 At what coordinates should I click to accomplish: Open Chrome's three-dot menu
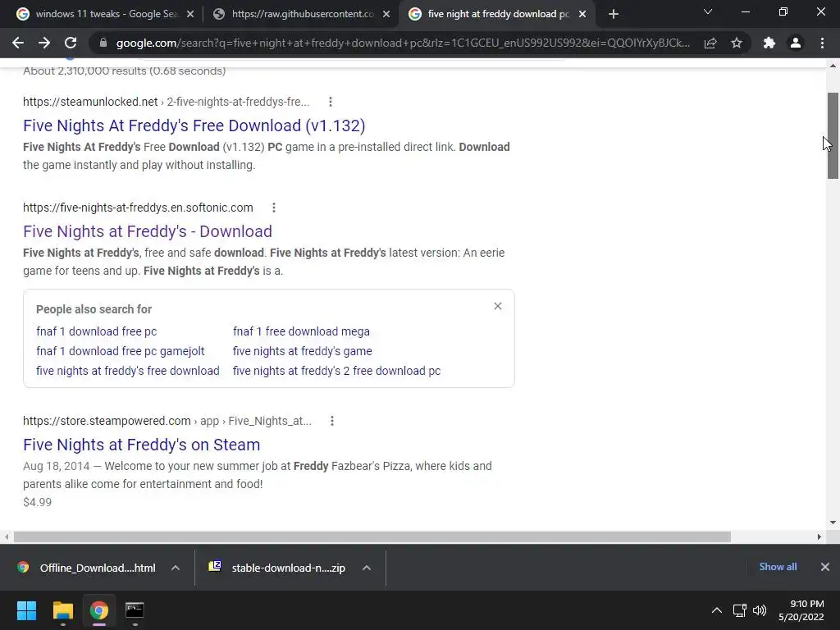[822, 43]
